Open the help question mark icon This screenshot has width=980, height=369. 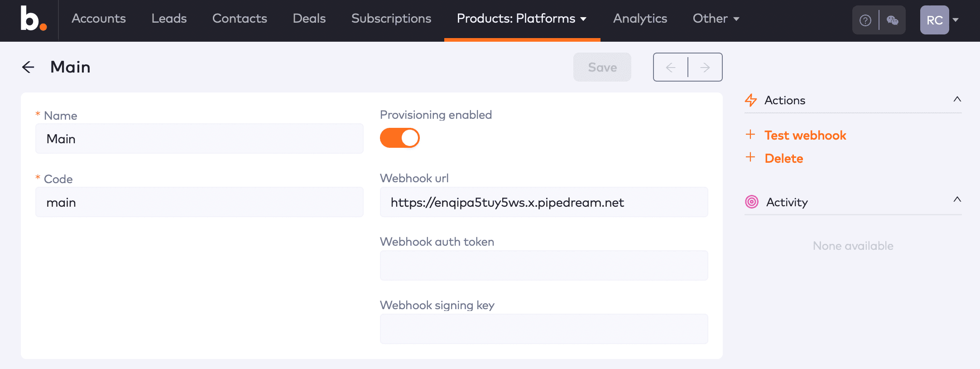(865, 20)
